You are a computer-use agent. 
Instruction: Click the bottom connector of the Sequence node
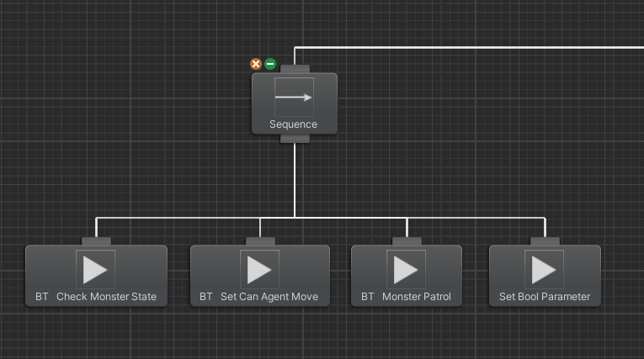point(295,139)
